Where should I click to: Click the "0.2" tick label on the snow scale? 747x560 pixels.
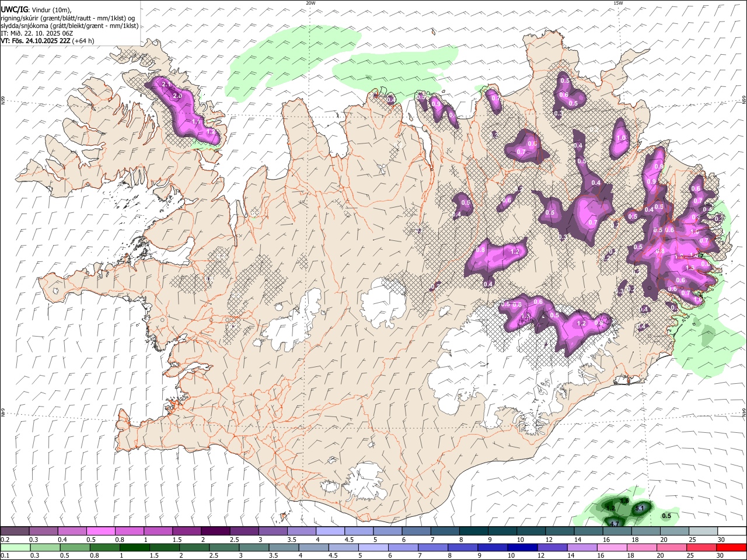click(5, 540)
